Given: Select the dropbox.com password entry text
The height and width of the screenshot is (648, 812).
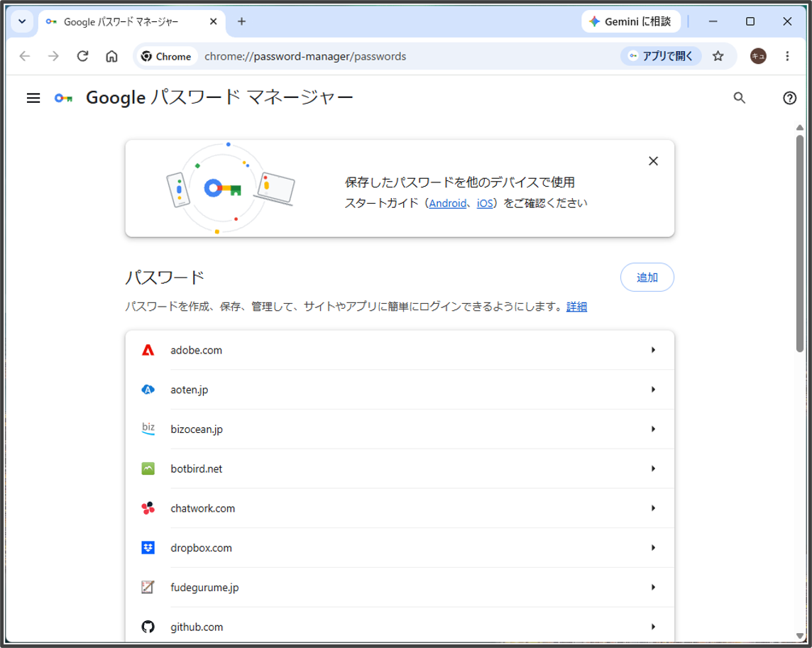Looking at the screenshot, I should click(x=201, y=548).
